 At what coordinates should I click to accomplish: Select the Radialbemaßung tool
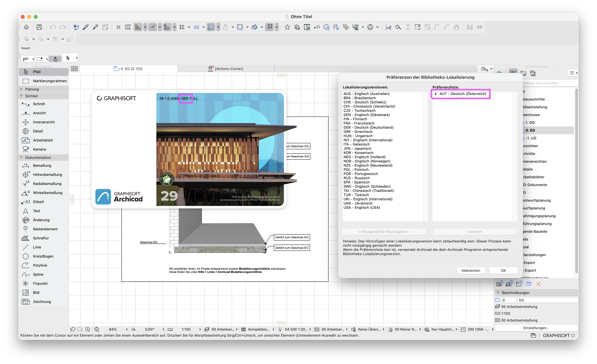44,184
